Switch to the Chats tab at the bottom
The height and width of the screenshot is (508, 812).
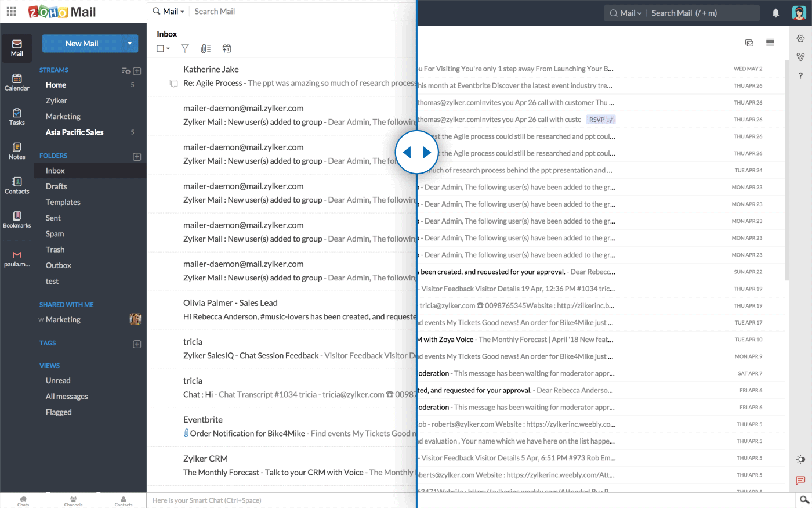pyautogui.click(x=23, y=500)
